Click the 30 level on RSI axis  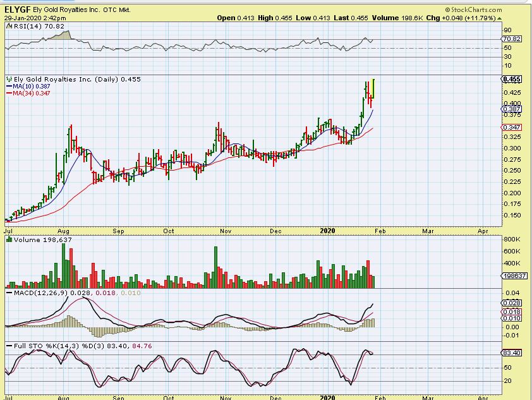507,57
